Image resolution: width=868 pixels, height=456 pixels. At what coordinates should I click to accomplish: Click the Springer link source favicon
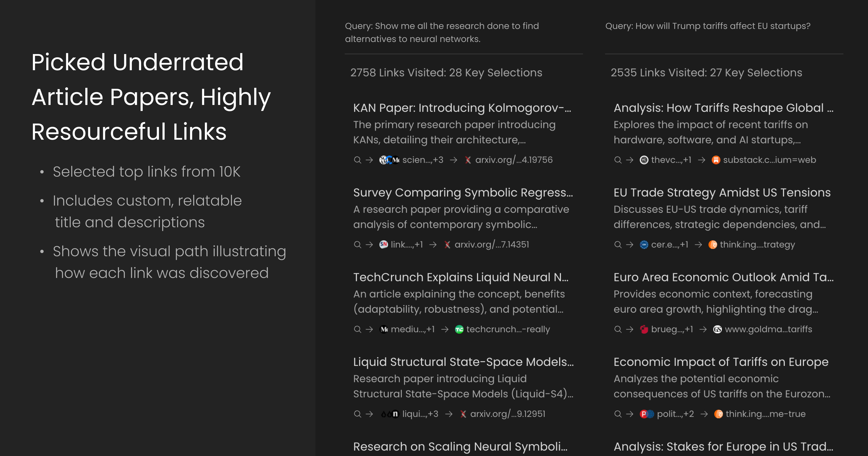point(383,244)
